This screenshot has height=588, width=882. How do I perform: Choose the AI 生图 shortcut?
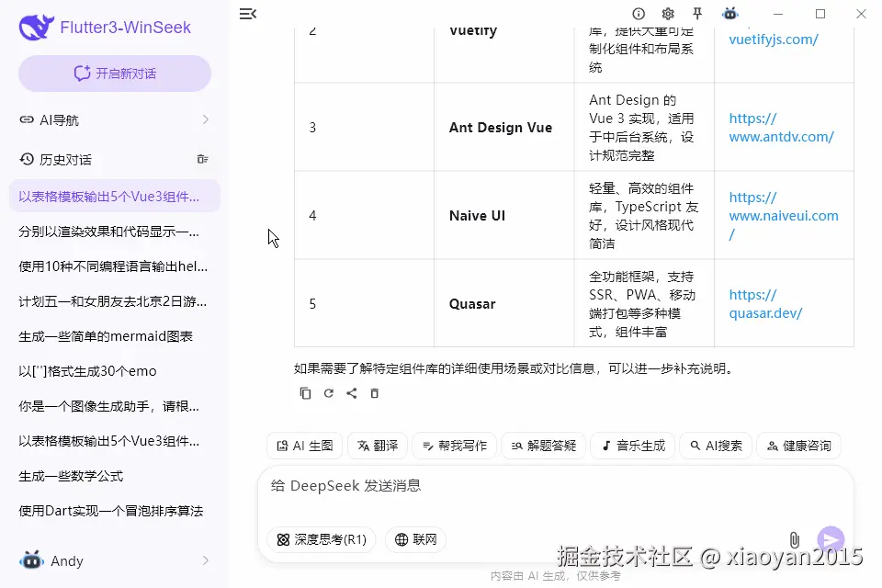(305, 446)
